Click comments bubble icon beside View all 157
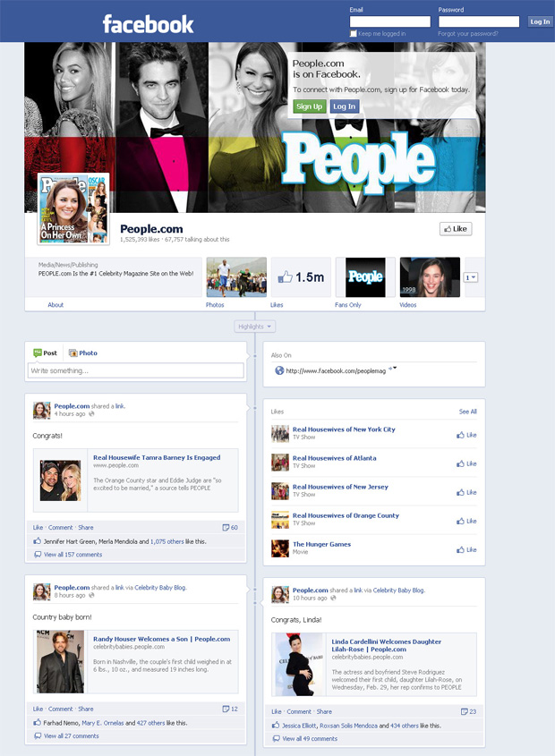This screenshot has width=555, height=756. click(x=38, y=555)
